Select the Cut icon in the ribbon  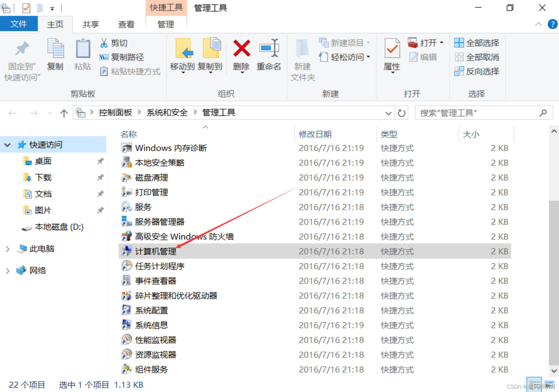[x=105, y=43]
